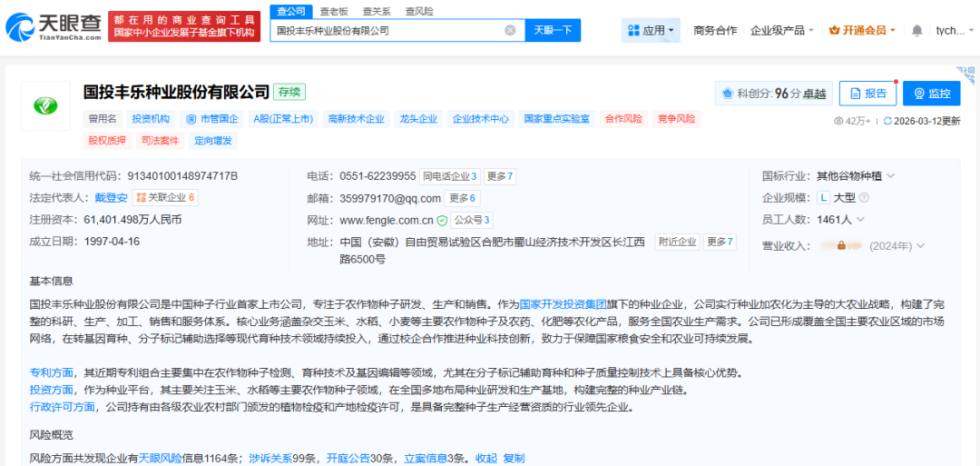Click the 股权质押 tag
Screen dimensions: 980x466
pos(107,141)
